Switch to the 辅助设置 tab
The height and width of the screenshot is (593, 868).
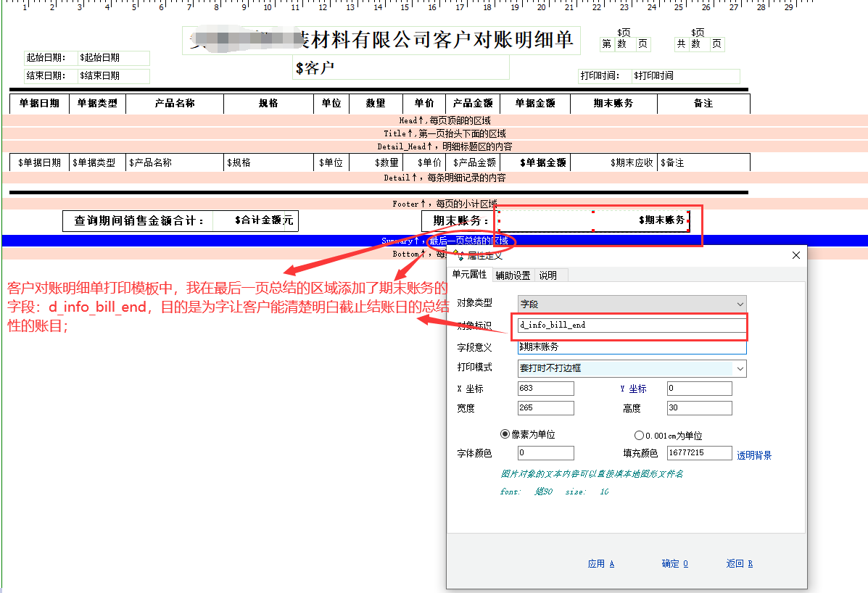pyautogui.click(x=513, y=275)
